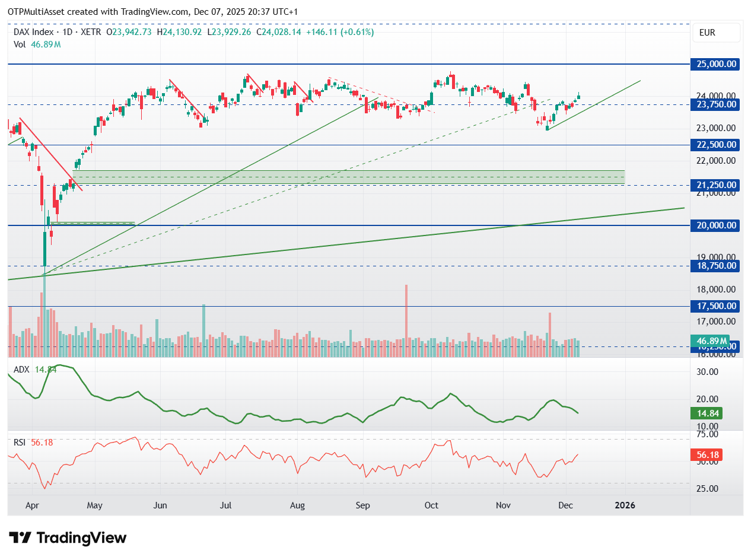
Task: Click the 22,500.00 price label
Action: point(715,145)
